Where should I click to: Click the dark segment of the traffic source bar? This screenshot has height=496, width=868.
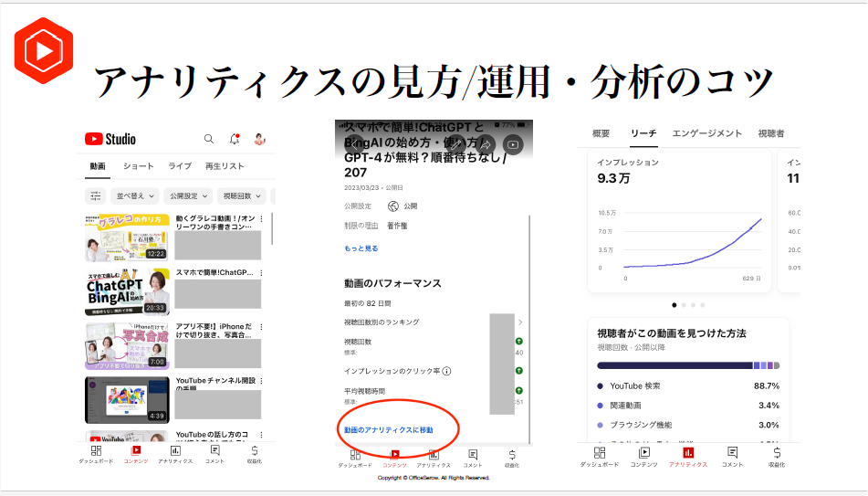(x=675, y=365)
